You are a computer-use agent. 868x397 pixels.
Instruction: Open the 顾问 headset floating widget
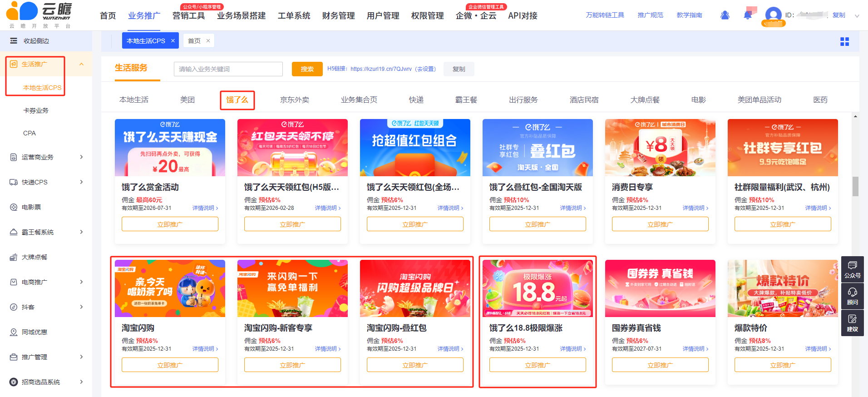click(x=853, y=296)
